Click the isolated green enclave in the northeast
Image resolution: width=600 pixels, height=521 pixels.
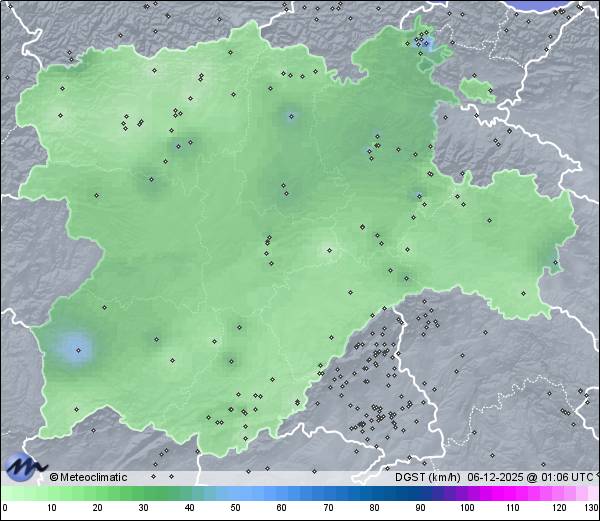477,89
